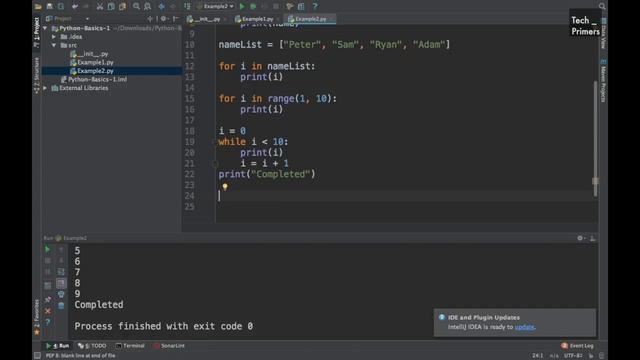The image size is (640, 360).
Task: Click the Project panel settings gear icon
Action: (164, 18)
